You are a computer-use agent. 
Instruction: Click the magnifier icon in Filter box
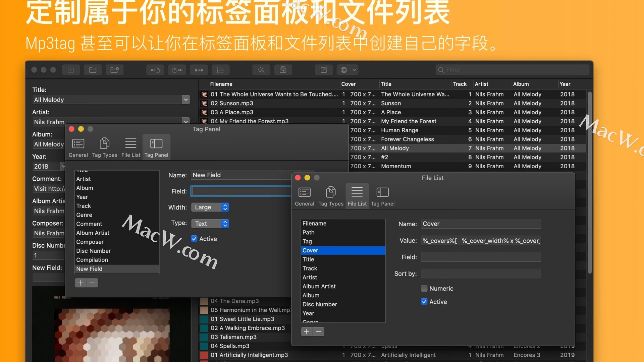(x=441, y=70)
